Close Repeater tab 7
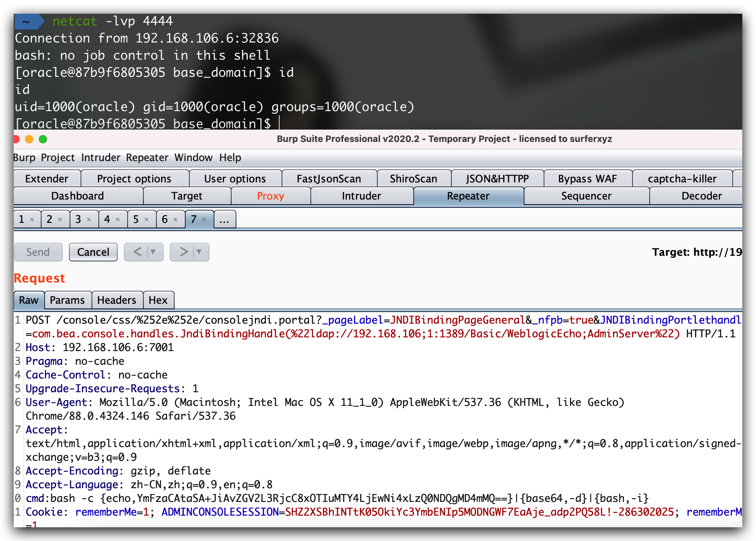Viewport: 756px width, 541px height. pos(204,219)
